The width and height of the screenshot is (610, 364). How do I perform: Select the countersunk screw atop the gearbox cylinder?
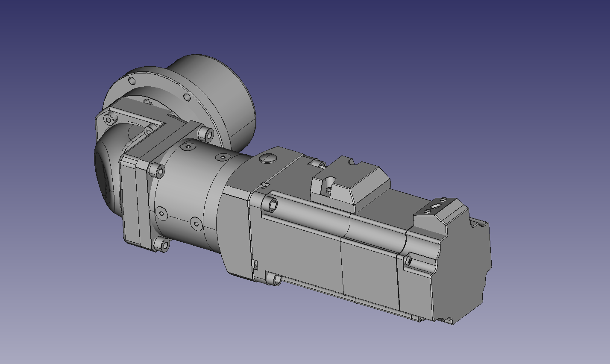point(188,147)
